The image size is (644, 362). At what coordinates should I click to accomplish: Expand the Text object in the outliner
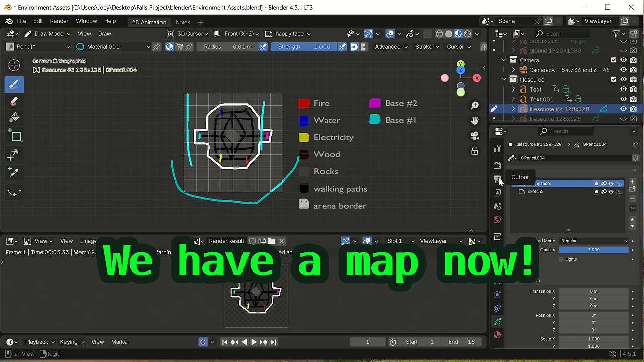[513, 89]
